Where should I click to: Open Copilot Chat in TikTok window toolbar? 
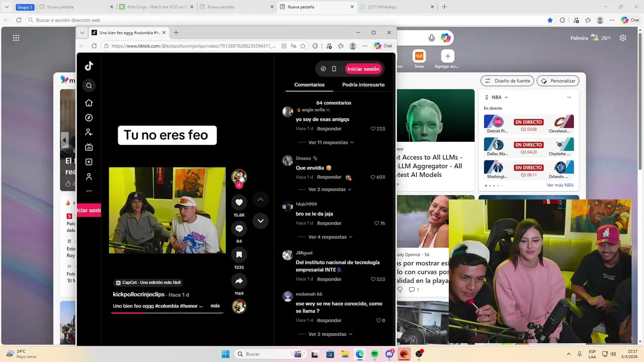coord(383,46)
